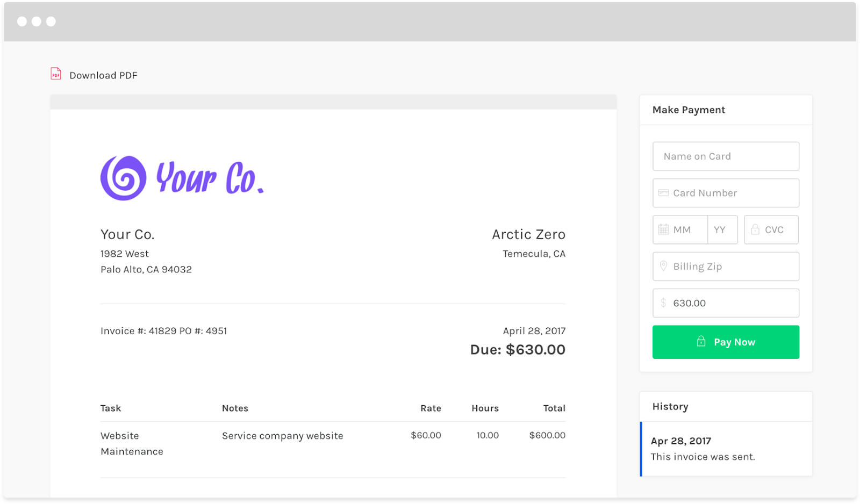Submit payment with Pay Now button
The height and width of the screenshot is (504, 860).
[726, 342]
